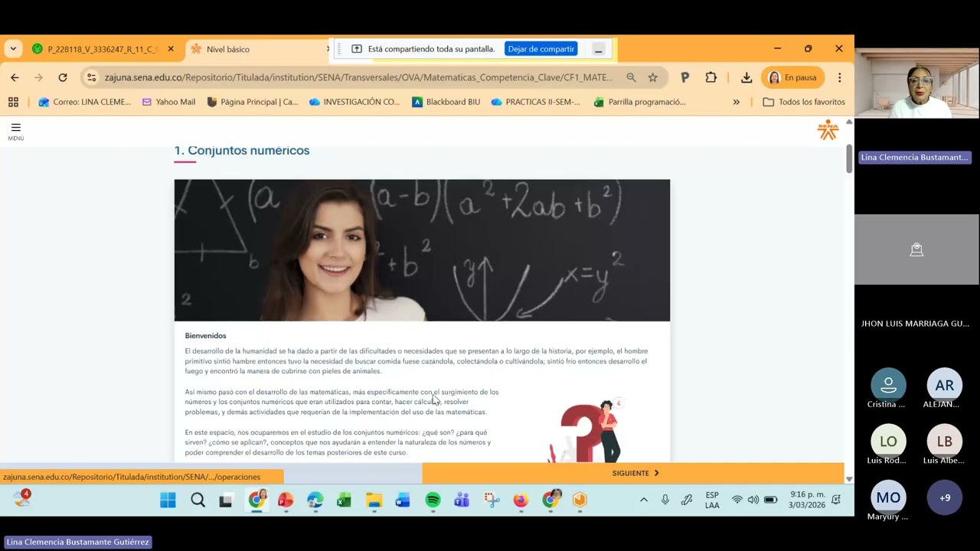Click microphone icon in system tray
Viewport: 980px width, 551px height.
tap(665, 500)
